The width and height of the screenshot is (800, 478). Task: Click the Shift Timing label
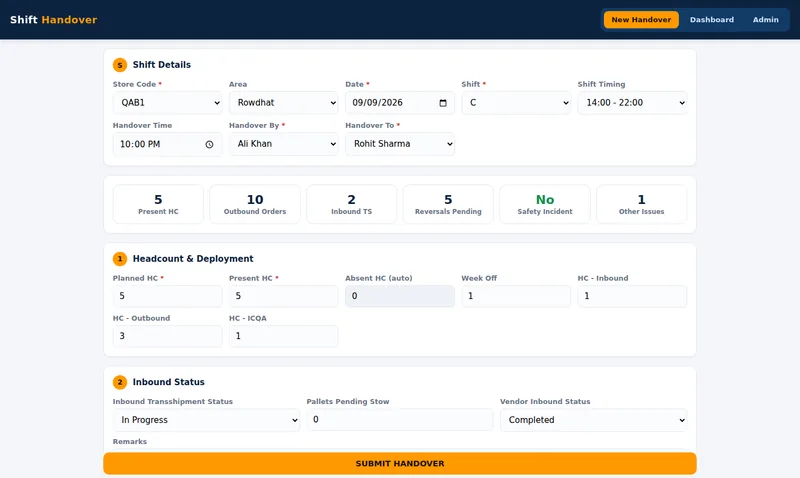click(601, 84)
